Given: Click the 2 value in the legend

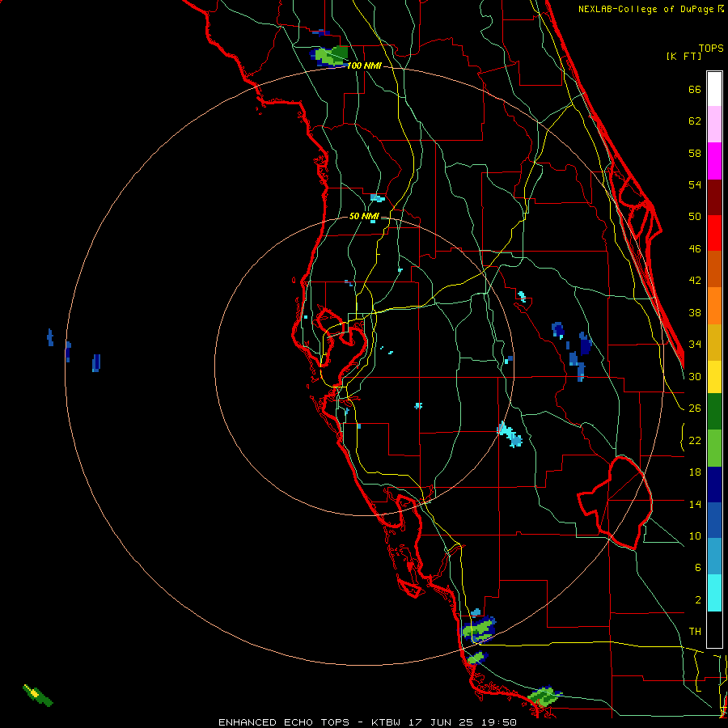Looking at the screenshot, I should click(x=697, y=600).
